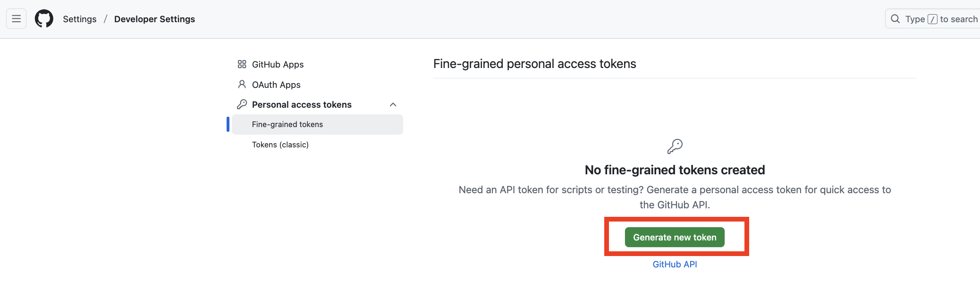Click the OAuth Apps person icon
980x308 pixels.
coord(242,84)
